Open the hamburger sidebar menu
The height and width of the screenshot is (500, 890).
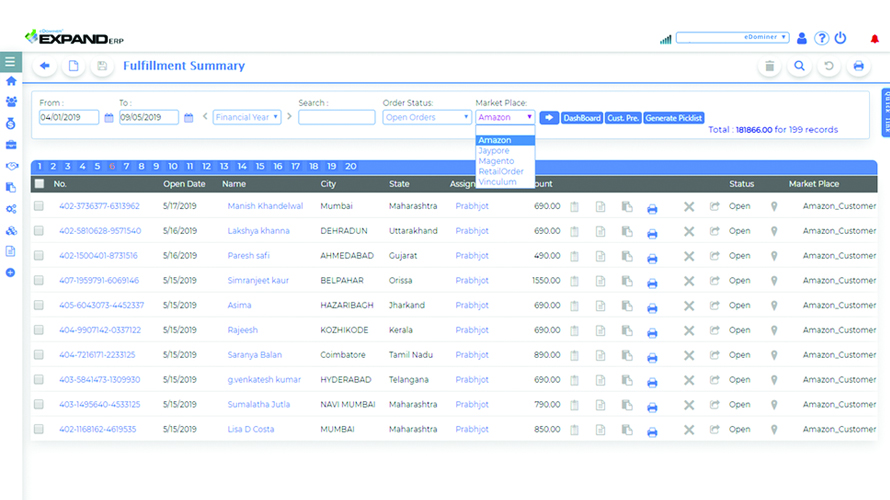[x=10, y=62]
